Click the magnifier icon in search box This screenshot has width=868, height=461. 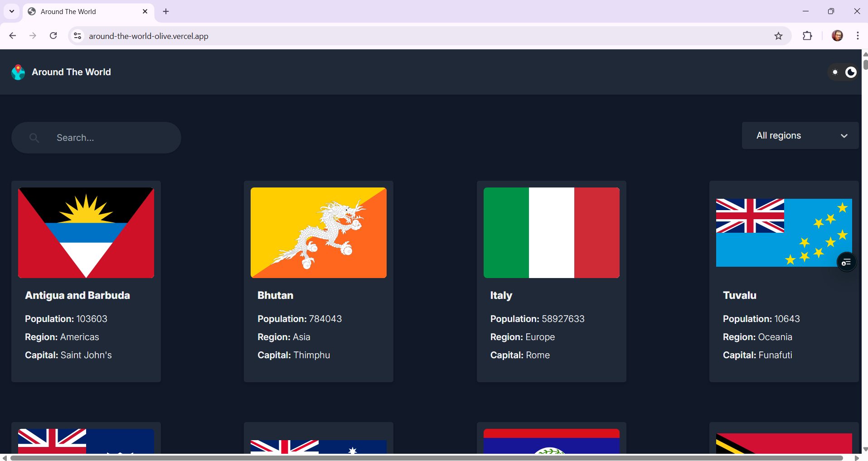(34, 138)
